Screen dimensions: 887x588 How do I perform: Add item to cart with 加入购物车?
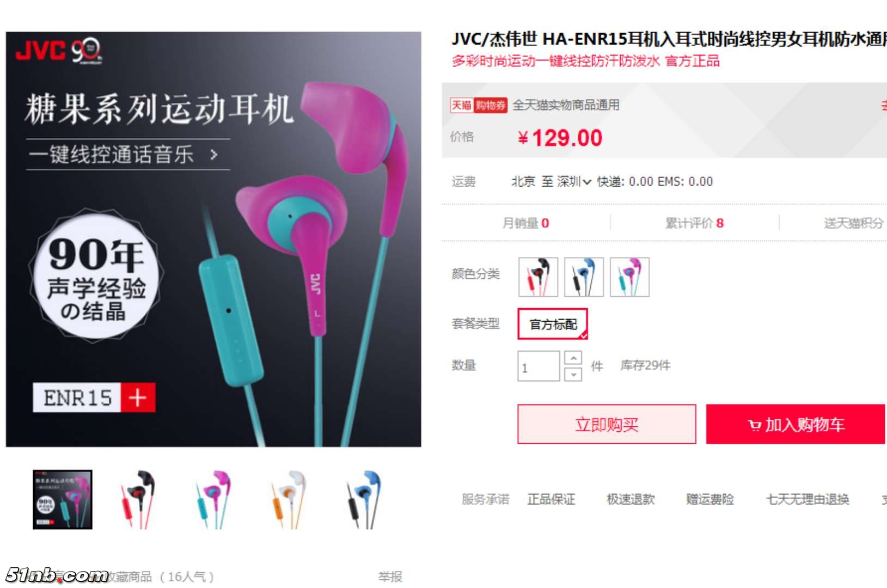point(796,424)
